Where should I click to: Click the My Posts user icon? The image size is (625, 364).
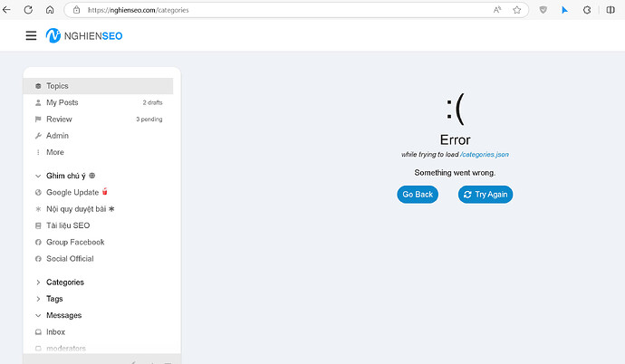(38, 102)
